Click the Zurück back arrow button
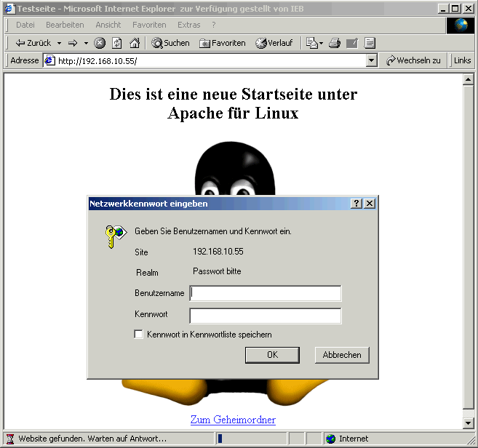 pos(33,43)
